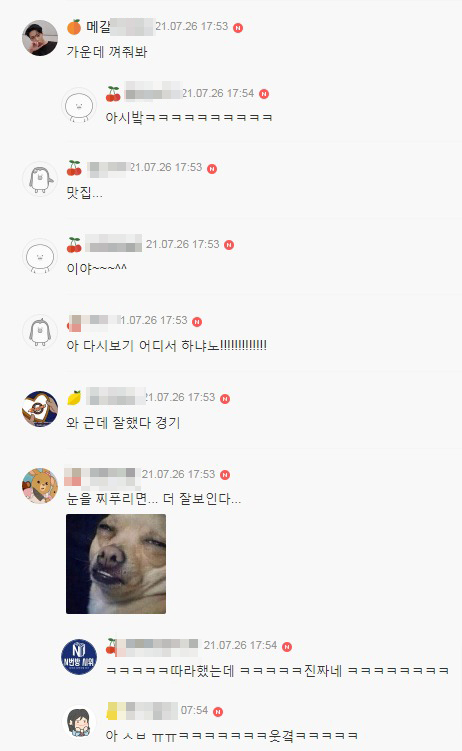Click the round blob avatar beside 이야~~~^^
This screenshot has width=462, height=751.
pos(40,256)
